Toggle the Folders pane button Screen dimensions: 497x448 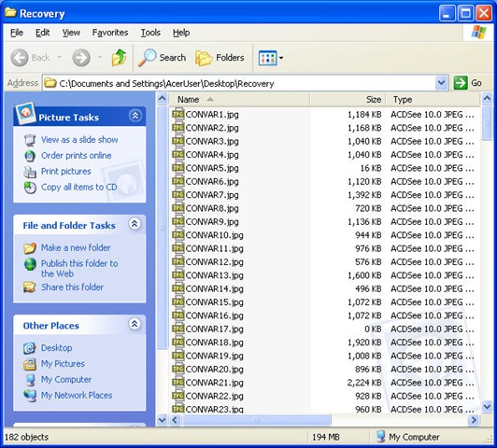(x=220, y=58)
